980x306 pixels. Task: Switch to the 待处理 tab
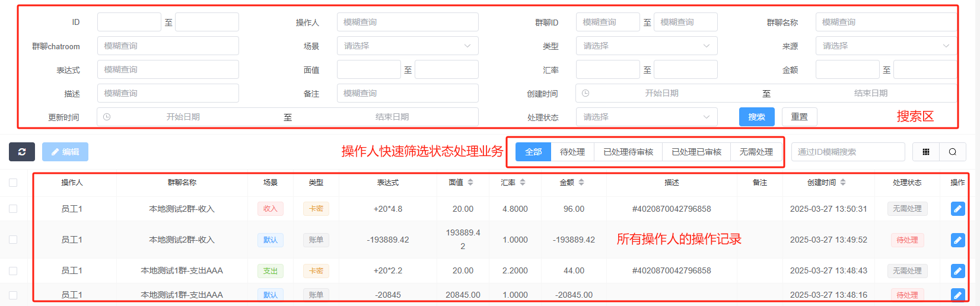coord(572,152)
